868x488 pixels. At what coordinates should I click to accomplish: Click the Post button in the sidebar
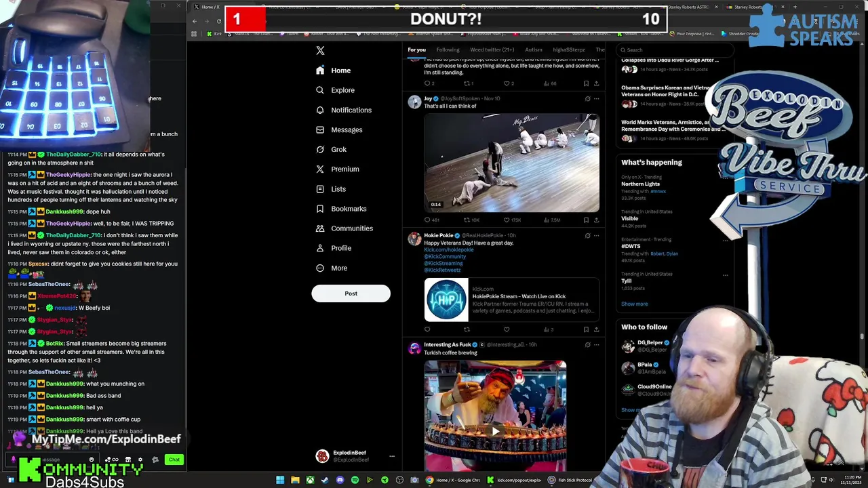pyautogui.click(x=351, y=293)
